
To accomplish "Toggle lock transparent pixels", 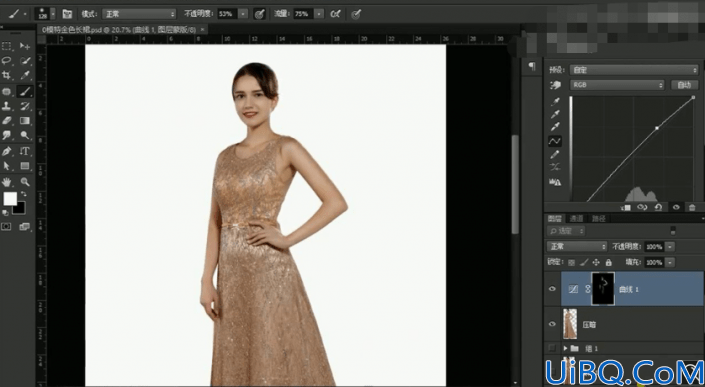I will pos(571,262).
